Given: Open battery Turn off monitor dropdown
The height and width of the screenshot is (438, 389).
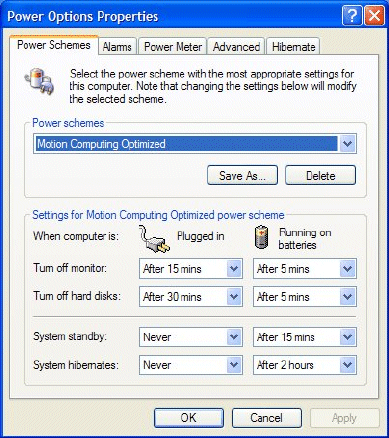Looking at the screenshot, I should coord(305,269).
